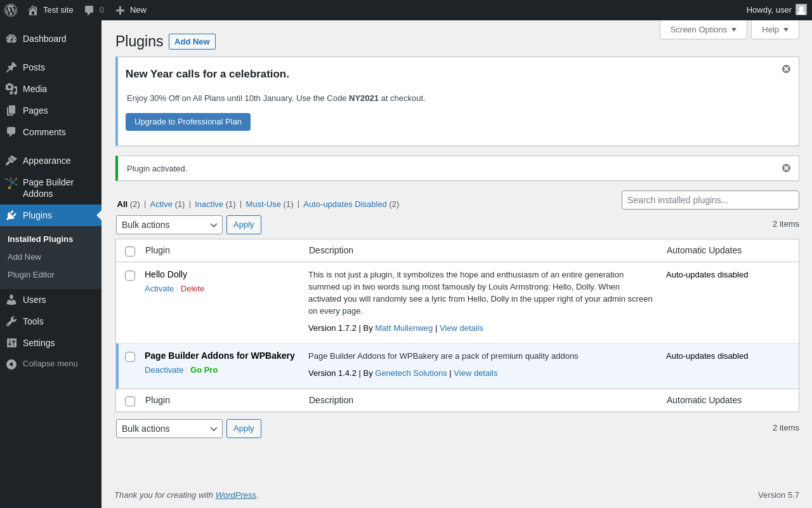Deactivate Page Builder Addons for WPBakery

point(164,370)
